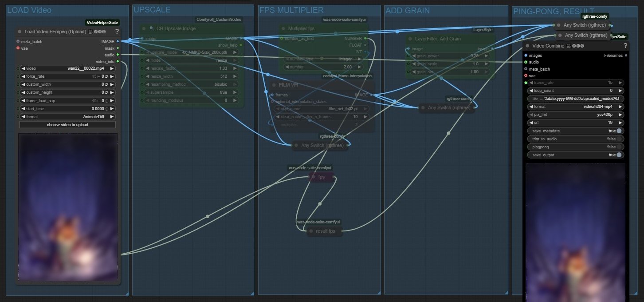
Task: Click Multiplier fps node collapse dot
Action: pos(283,28)
